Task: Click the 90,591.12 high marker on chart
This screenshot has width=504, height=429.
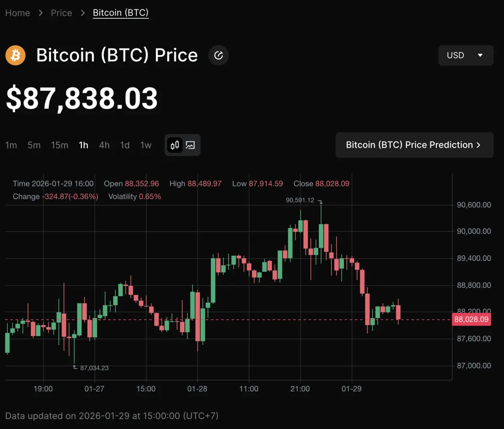Action: 300,200
